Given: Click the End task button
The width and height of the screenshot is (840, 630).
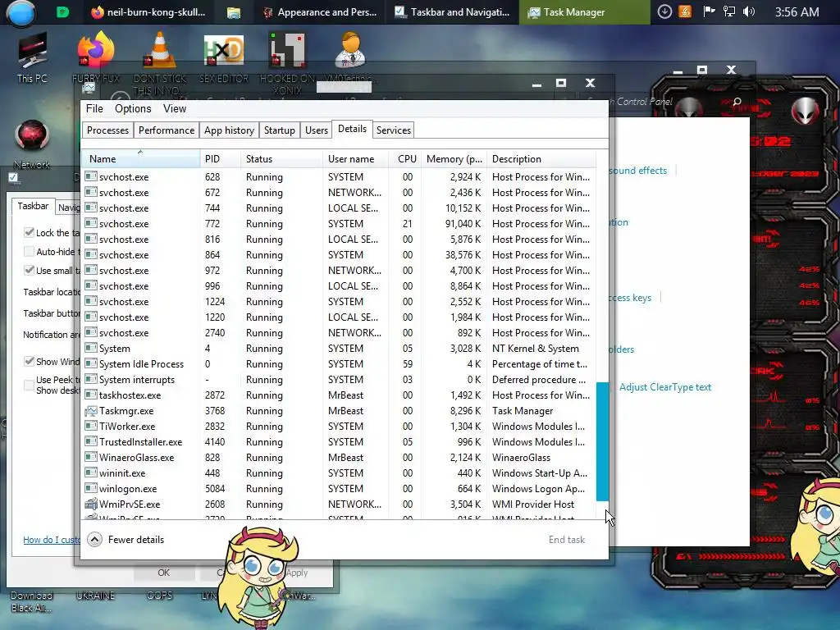Looking at the screenshot, I should [x=566, y=540].
